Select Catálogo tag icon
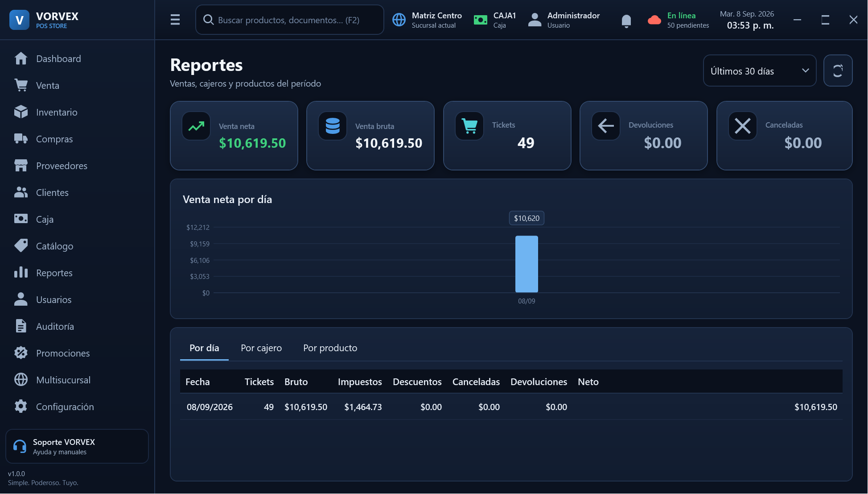This screenshot has height=494, width=868. coord(21,246)
